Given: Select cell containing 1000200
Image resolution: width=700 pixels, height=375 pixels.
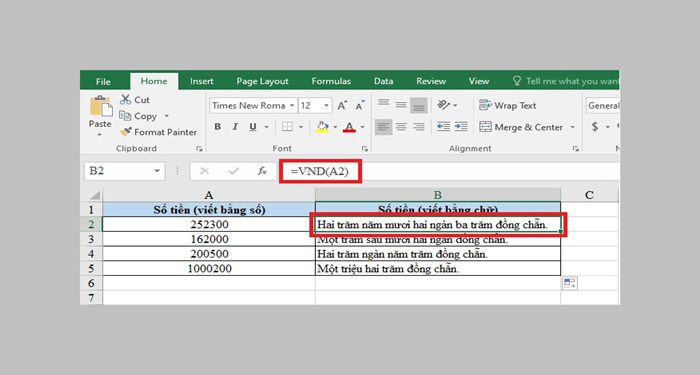Looking at the screenshot, I should click(x=209, y=269).
